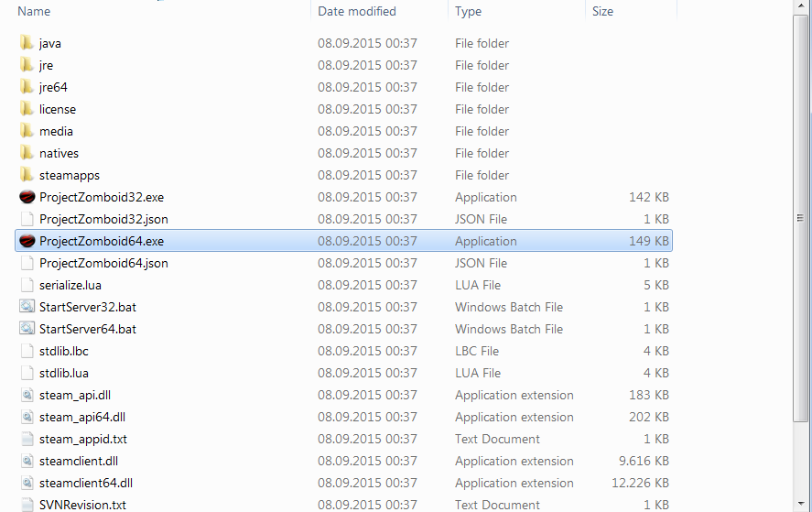Viewport: 812px width, 512px height.
Task: Select the steamclient64.dll file name
Action: (x=86, y=483)
